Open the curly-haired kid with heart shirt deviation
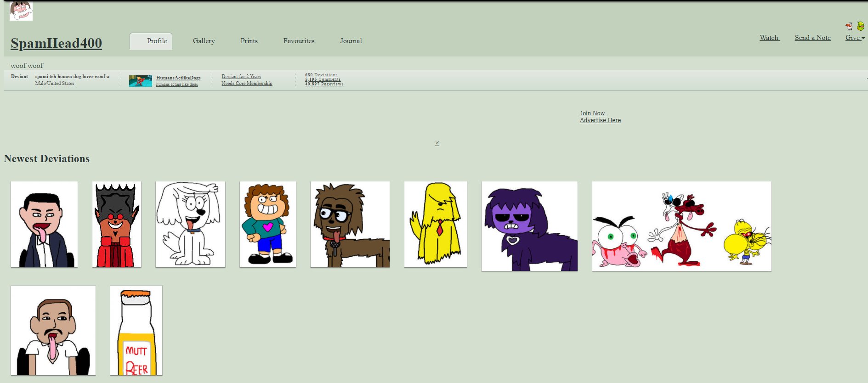868x383 pixels. click(268, 224)
